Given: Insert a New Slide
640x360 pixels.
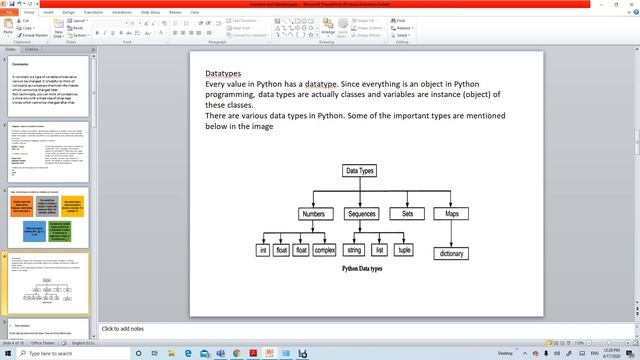Looking at the screenshot, I should point(58,28).
